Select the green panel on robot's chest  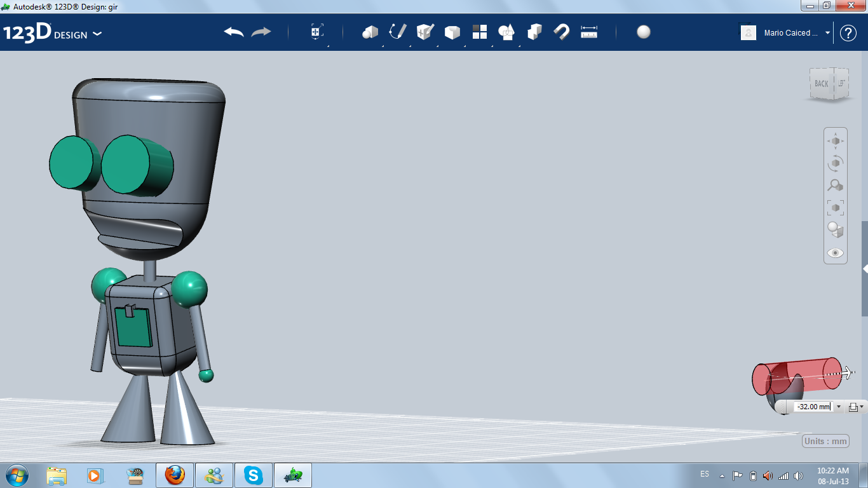tap(134, 327)
